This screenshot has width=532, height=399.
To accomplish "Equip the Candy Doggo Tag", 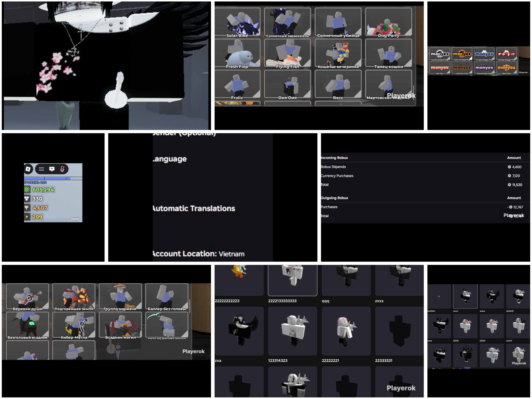I will (x=506, y=54).
